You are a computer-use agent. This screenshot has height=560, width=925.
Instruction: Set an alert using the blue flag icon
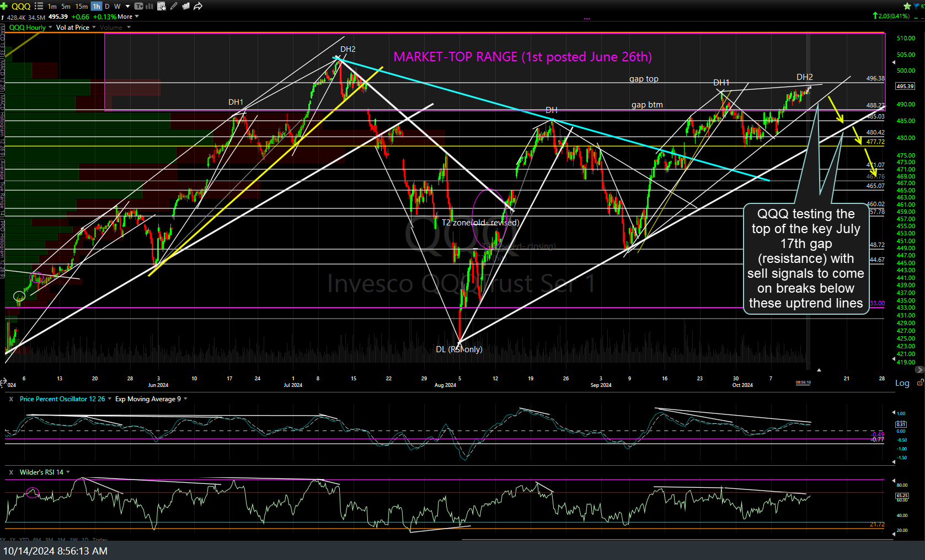(x=916, y=6)
